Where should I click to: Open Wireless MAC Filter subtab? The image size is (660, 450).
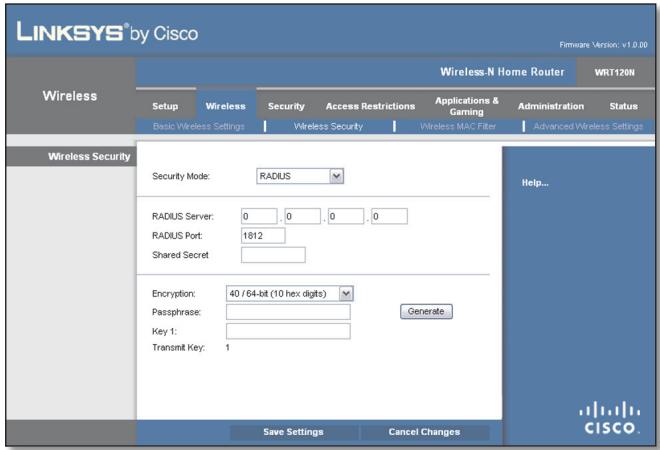458,126
